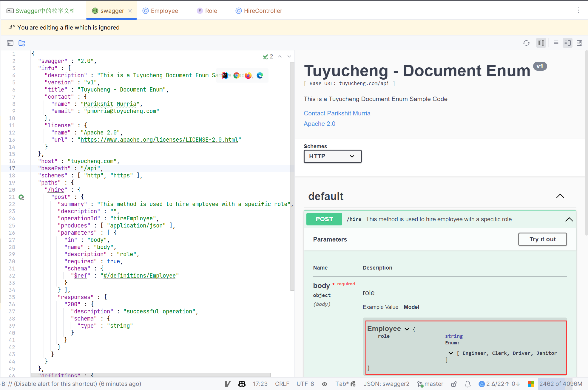
Task: Click the memory indicator 2462 of 4096M
Action: 561,384
